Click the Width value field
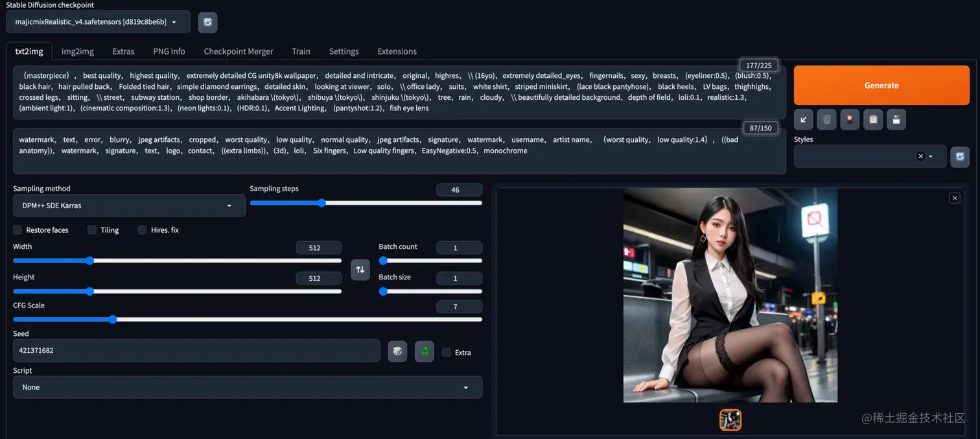980x439 pixels. (318, 248)
